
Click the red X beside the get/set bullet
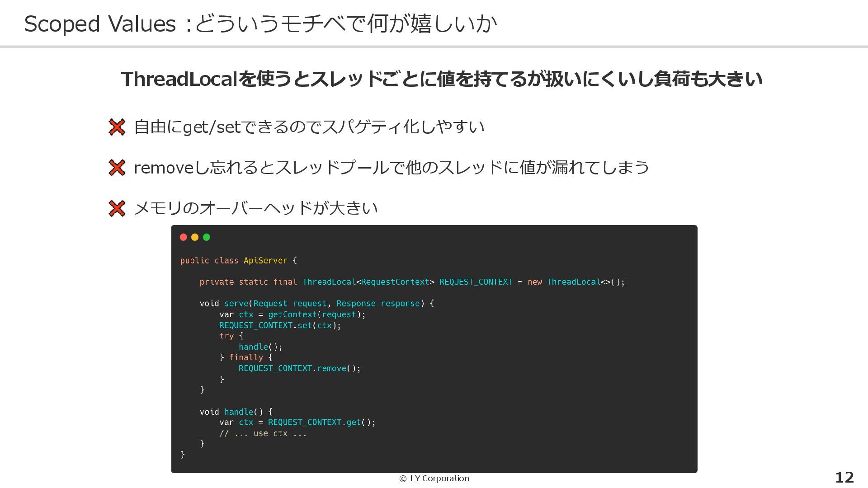click(x=117, y=127)
